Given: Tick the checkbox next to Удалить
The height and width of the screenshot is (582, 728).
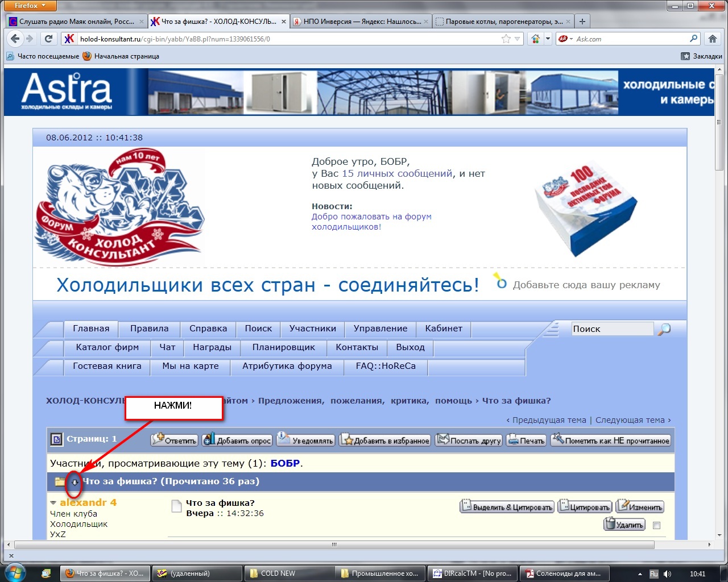Looking at the screenshot, I should click(656, 525).
